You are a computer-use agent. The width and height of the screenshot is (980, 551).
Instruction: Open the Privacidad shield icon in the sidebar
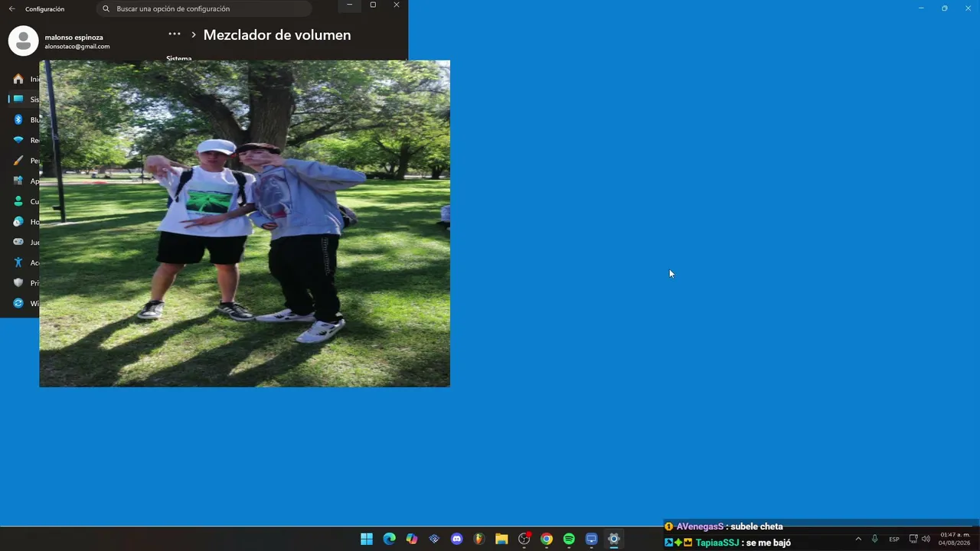pyautogui.click(x=18, y=283)
